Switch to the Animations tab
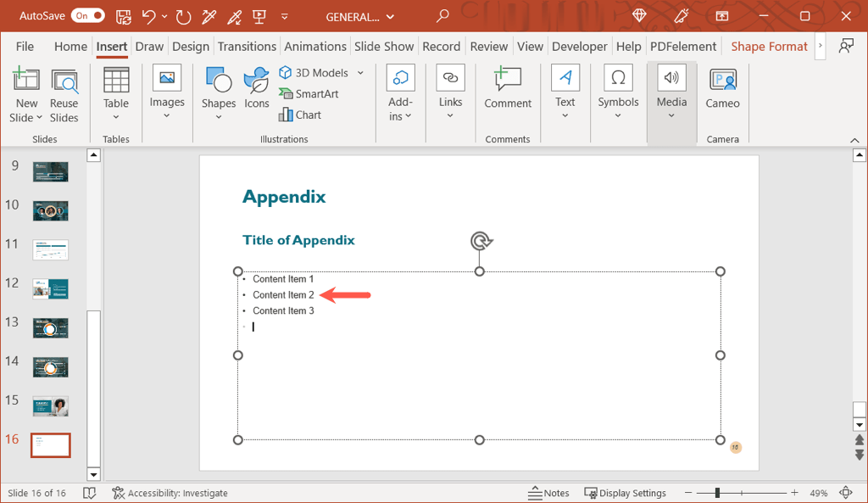868x503 pixels. pyautogui.click(x=315, y=47)
